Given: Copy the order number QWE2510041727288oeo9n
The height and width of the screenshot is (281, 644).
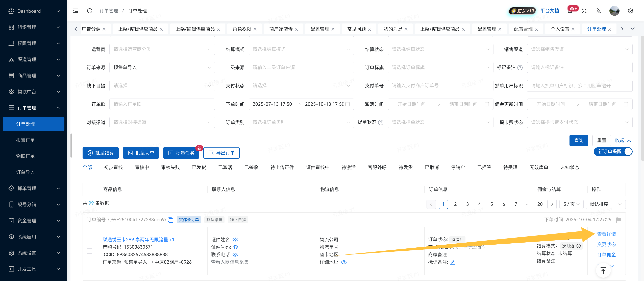Looking at the screenshot, I should click(x=171, y=220).
